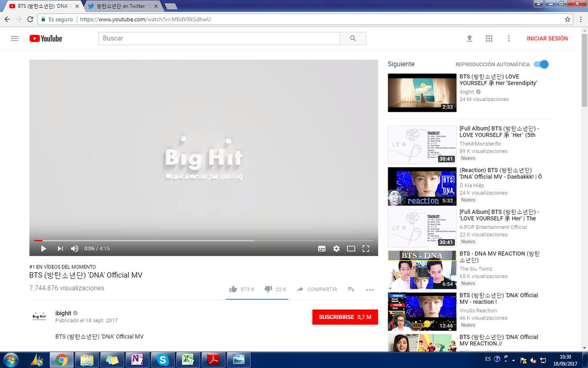Screen dimensions: 588x368
Task: Seek on the video progress bar
Action: 203,240
